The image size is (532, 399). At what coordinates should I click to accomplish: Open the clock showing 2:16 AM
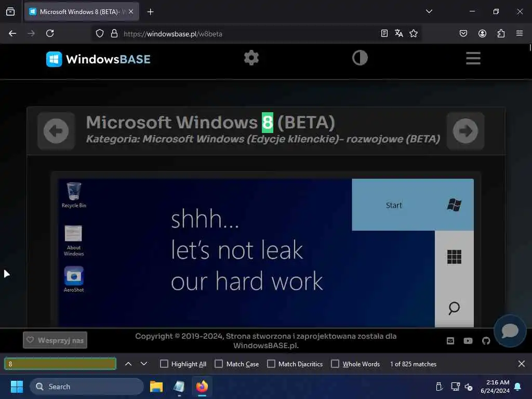[495, 387]
